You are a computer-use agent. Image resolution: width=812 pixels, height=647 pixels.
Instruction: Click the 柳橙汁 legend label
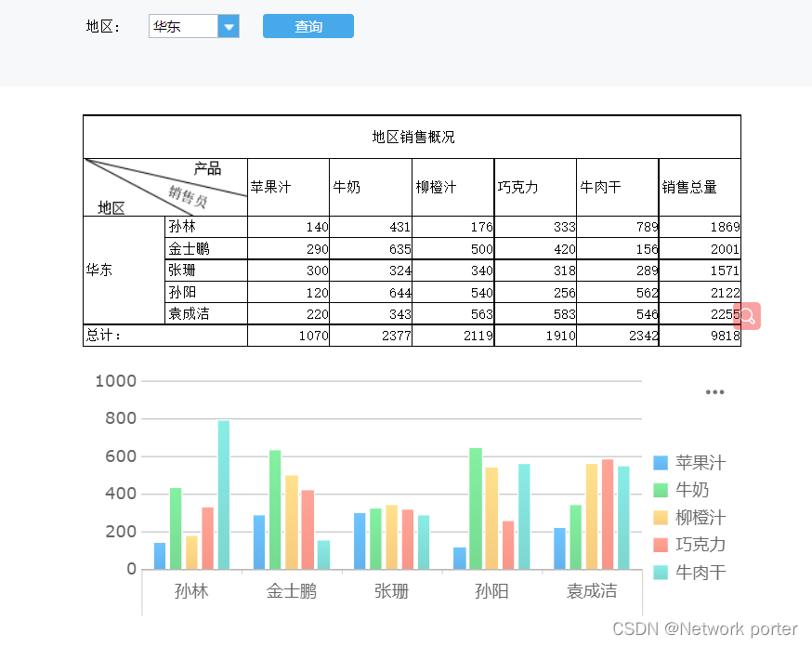tap(701, 518)
